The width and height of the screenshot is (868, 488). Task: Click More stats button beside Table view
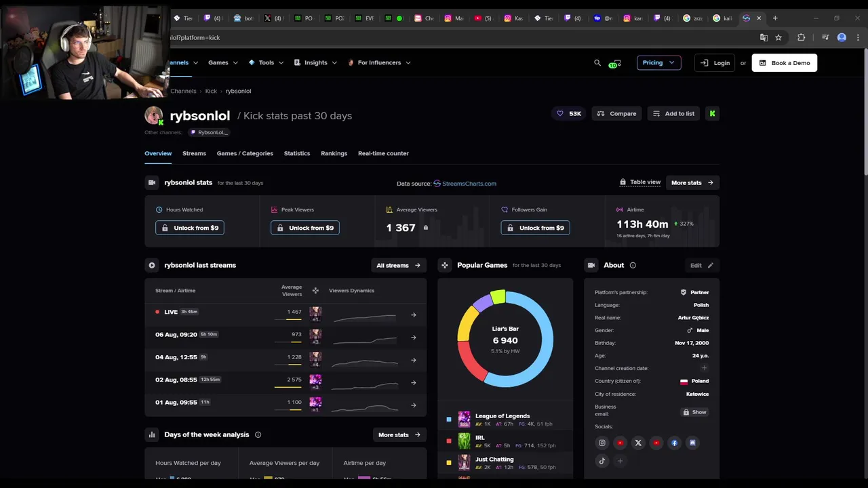[692, 182]
